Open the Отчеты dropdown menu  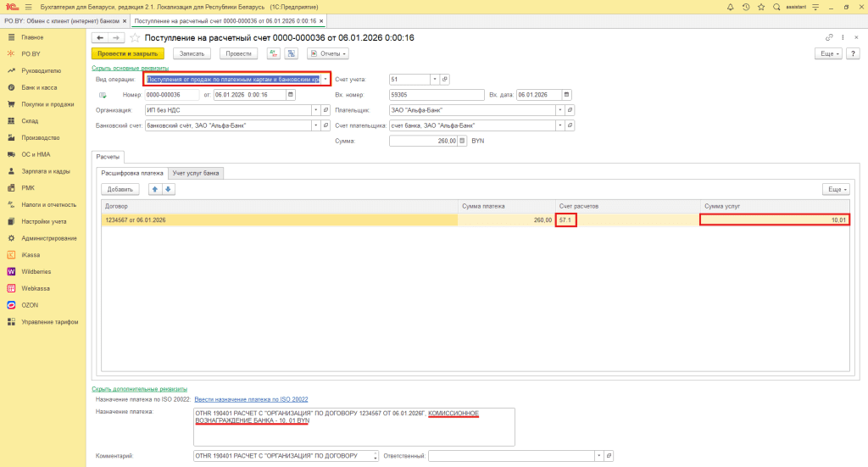[x=327, y=53]
